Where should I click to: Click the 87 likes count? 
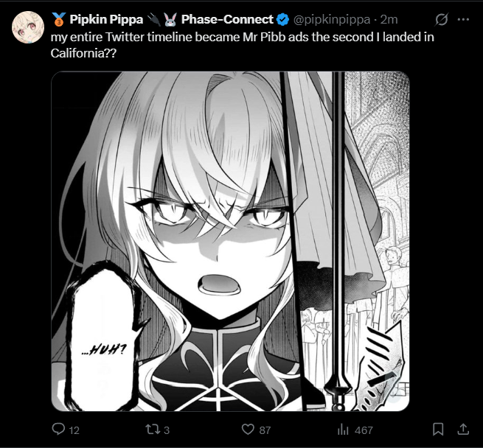click(265, 430)
